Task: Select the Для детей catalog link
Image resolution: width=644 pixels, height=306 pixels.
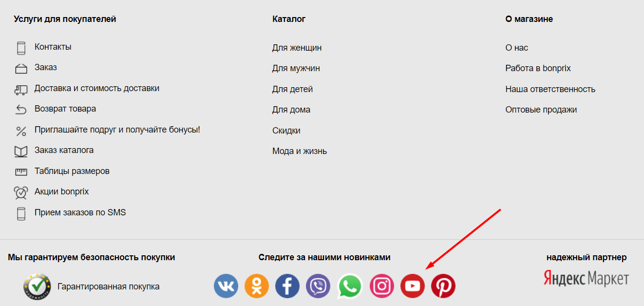Action: pyautogui.click(x=293, y=89)
